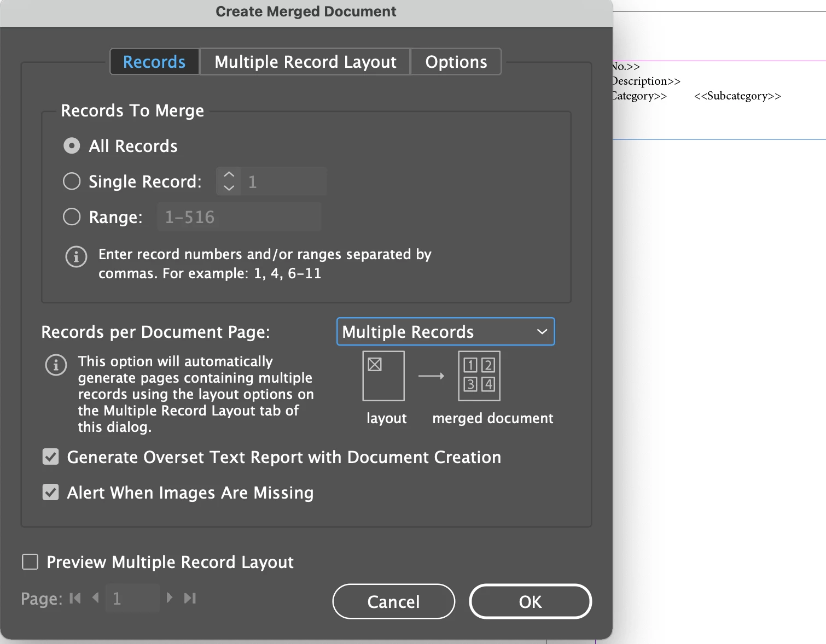Image resolution: width=826 pixels, height=644 pixels.
Task: Uncheck Generate Overset Text Report with Document Creation
Action: click(x=51, y=456)
